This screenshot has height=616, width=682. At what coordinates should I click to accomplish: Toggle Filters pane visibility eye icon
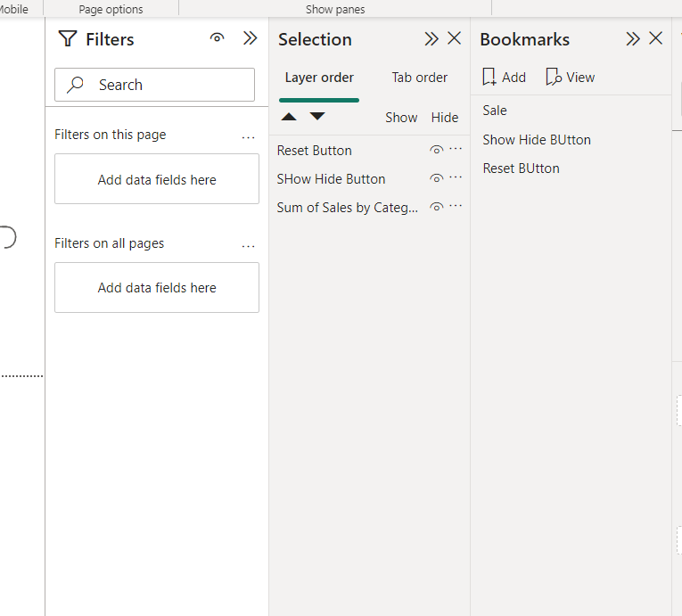(217, 38)
